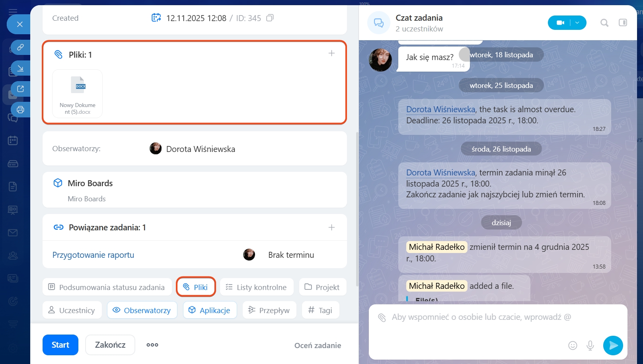Focus the chat message input field

[481, 317]
